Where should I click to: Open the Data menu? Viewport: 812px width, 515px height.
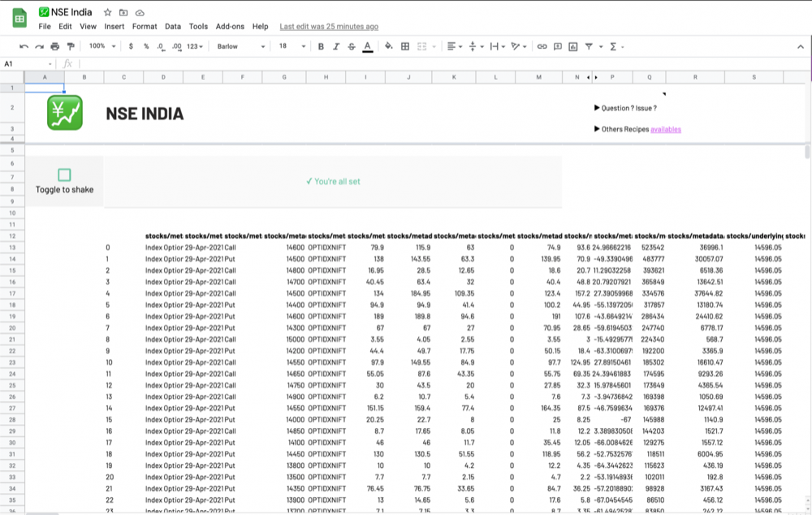[x=173, y=27]
